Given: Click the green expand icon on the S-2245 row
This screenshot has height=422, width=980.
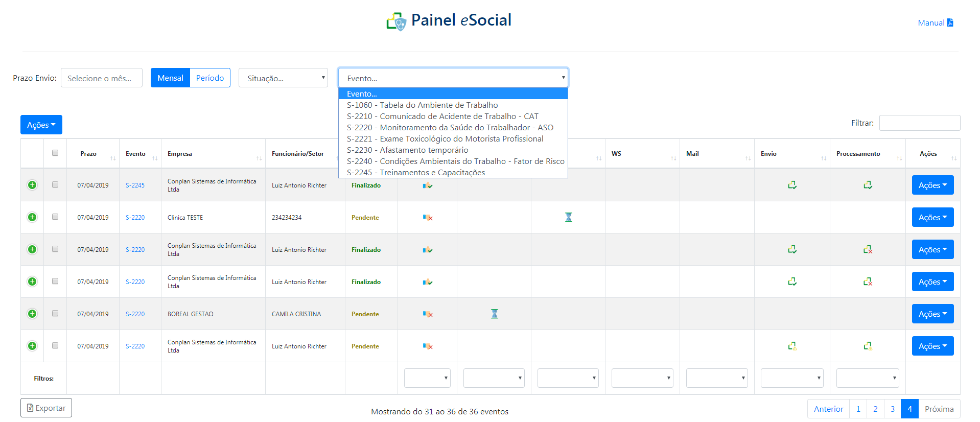Looking at the screenshot, I should pyautogui.click(x=32, y=185).
